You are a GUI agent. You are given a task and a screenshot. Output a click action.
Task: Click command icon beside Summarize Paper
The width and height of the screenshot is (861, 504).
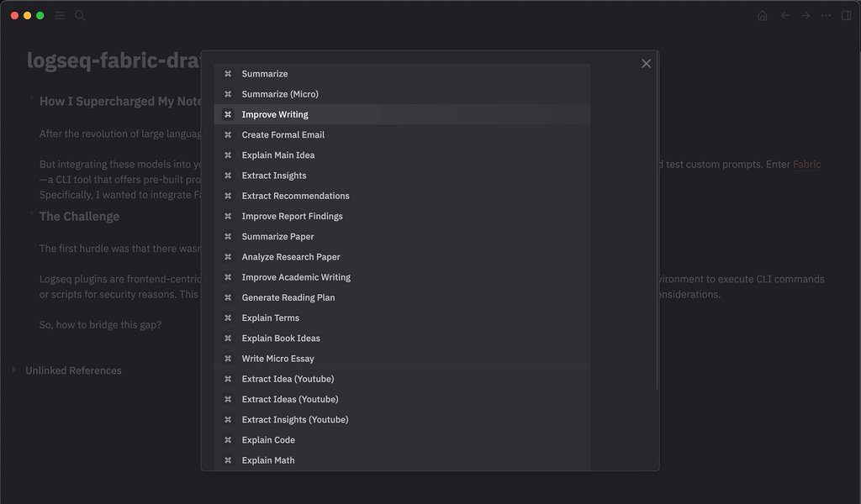228,236
